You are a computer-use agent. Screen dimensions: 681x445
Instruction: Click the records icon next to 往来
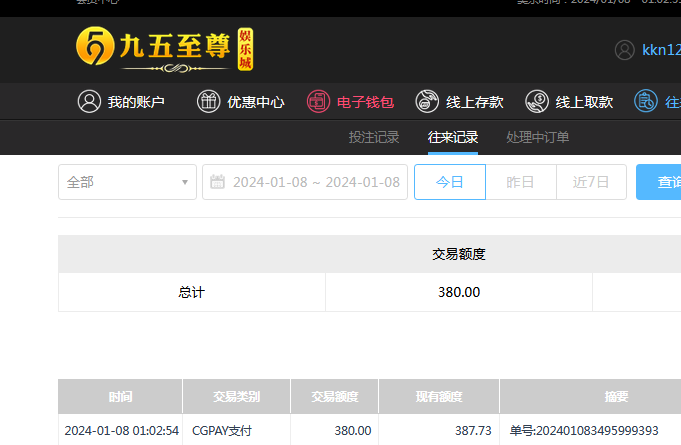tap(646, 101)
